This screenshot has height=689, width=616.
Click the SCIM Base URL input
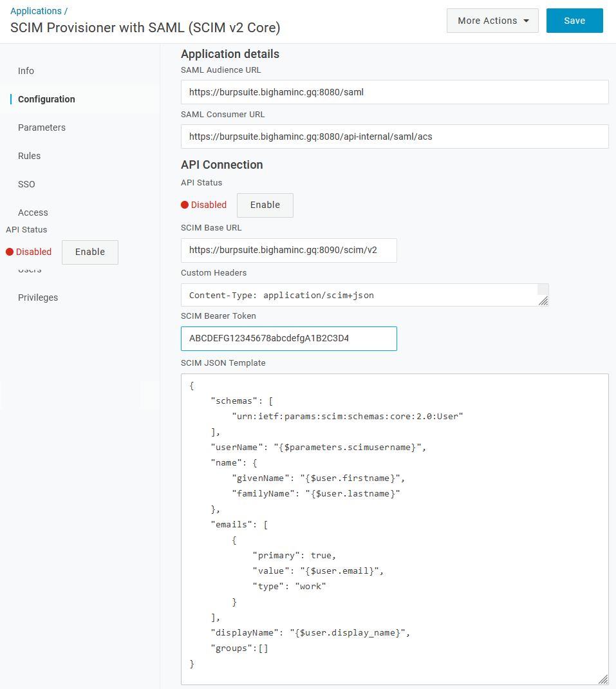click(288, 250)
